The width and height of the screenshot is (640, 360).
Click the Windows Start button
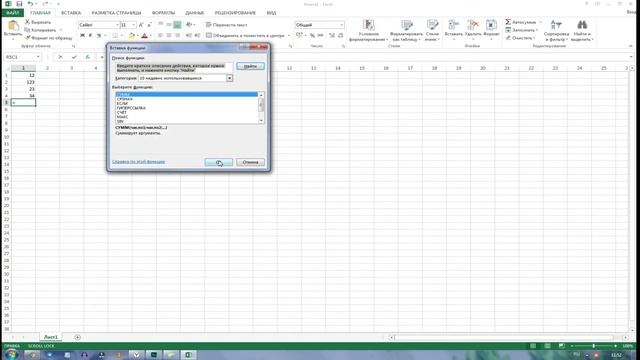pyautogui.click(x=11, y=354)
